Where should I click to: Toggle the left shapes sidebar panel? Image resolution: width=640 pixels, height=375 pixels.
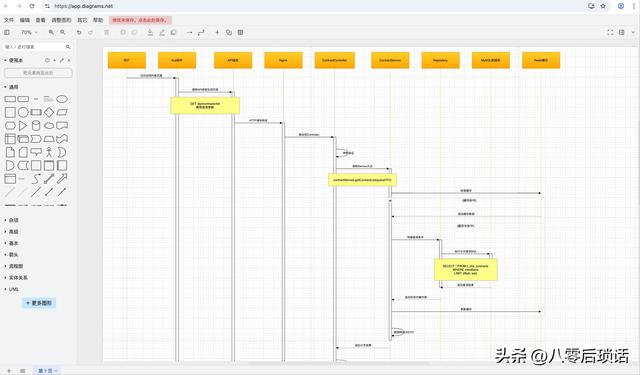7,32
